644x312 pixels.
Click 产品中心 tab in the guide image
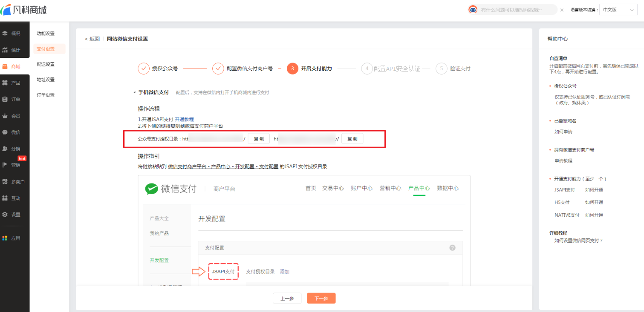coord(419,188)
